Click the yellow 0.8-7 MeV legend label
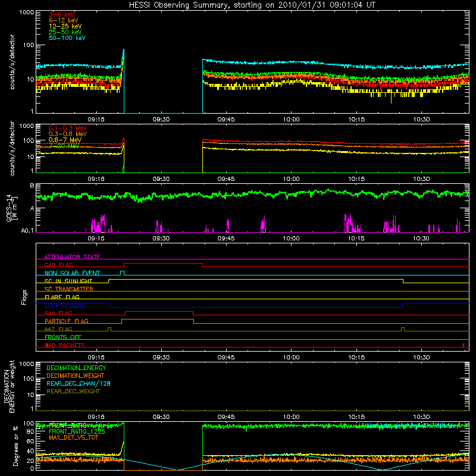Screen dimensions: 476x476 (x=65, y=140)
